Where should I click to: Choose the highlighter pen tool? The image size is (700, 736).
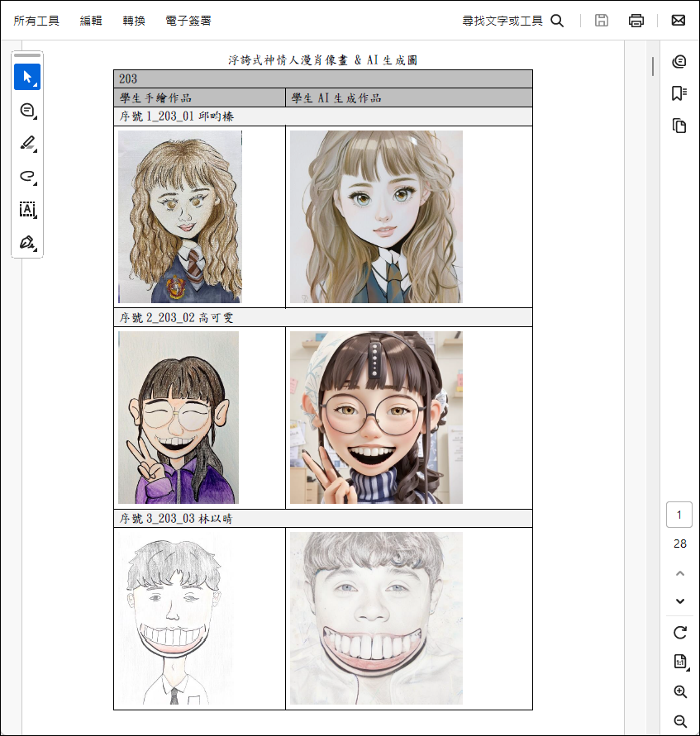click(x=27, y=143)
